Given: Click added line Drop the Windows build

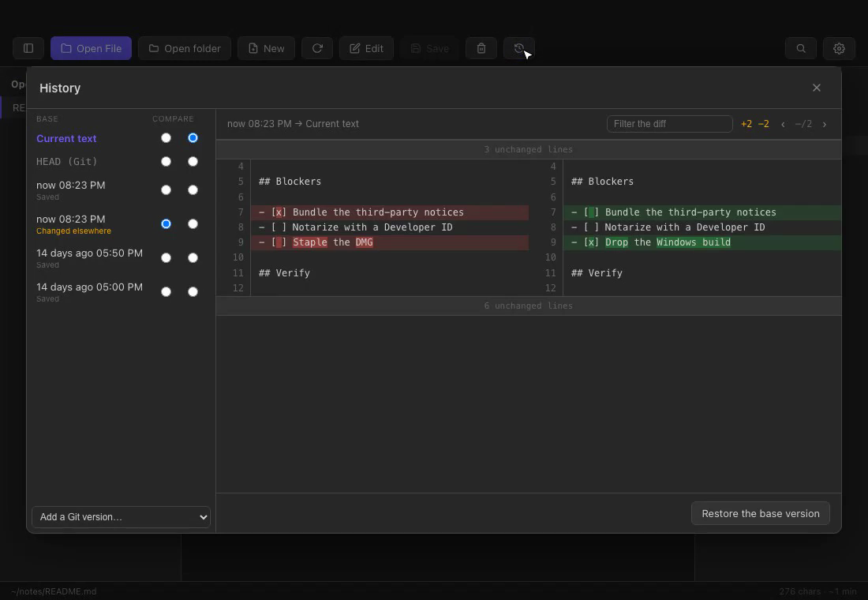Looking at the screenshot, I should click(702, 242).
